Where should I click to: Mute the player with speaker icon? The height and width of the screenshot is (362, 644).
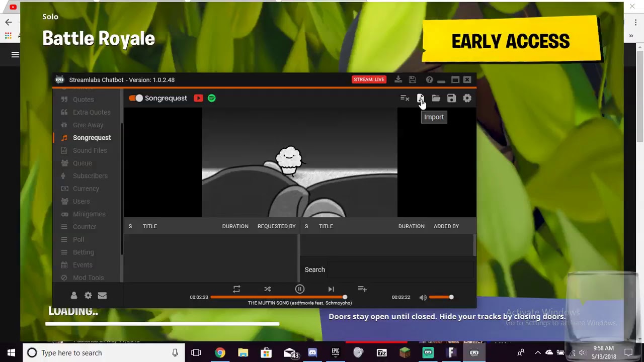[x=423, y=297]
